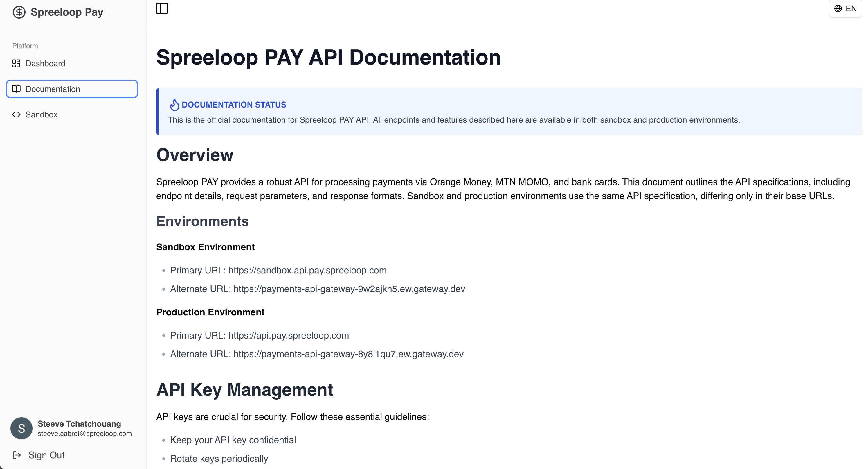Click the Spreeloop Pay dollar logo icon
This screenshot has height=469, width=868.
point(19,12)
